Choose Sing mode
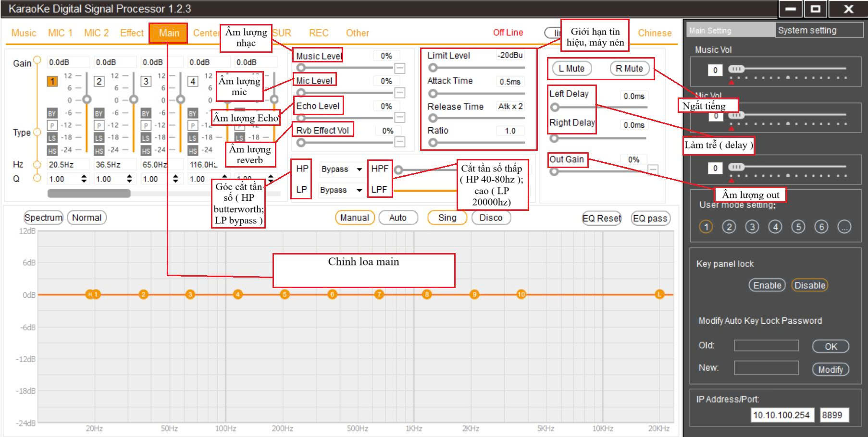This screenshot has width=868, height=437. click(447, 218)
